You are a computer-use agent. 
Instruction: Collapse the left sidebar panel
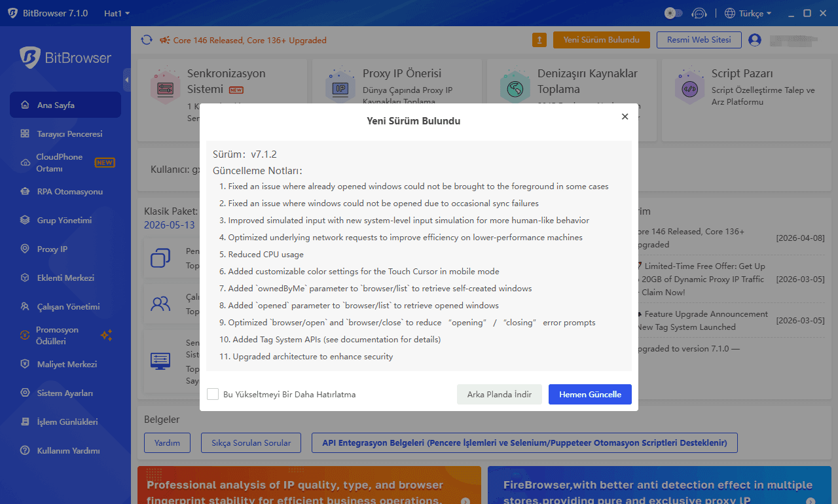(x=126, y=80)
